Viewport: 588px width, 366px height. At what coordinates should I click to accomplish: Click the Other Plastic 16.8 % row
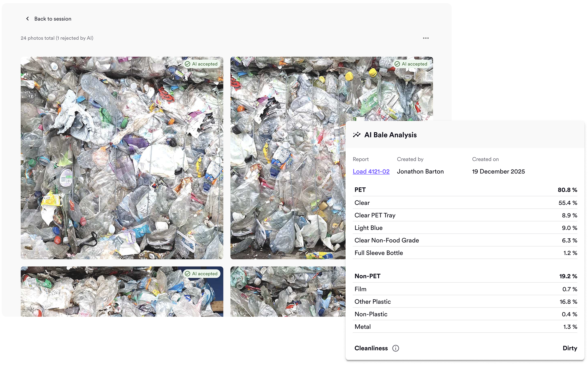point(465,302)
